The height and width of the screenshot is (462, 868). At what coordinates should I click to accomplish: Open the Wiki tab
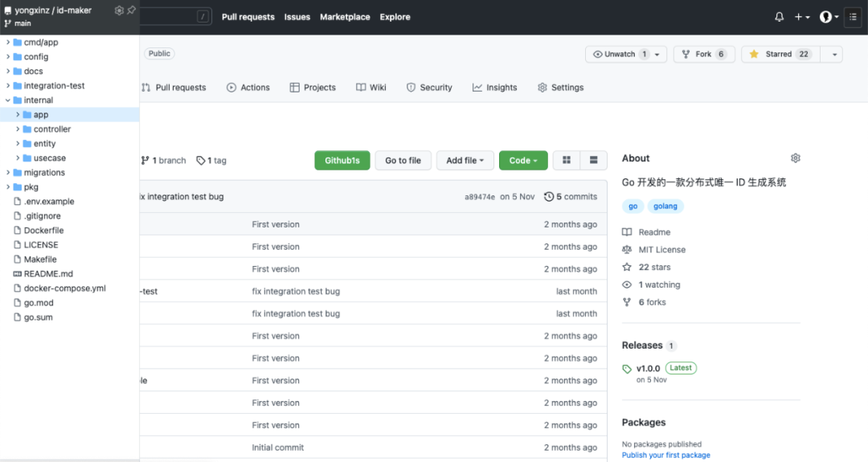click(x=371, y=88)
